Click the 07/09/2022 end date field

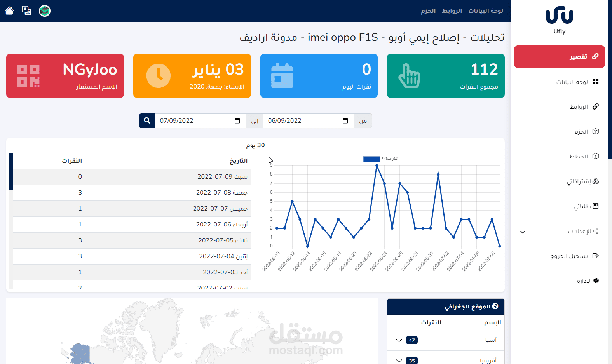201,121
